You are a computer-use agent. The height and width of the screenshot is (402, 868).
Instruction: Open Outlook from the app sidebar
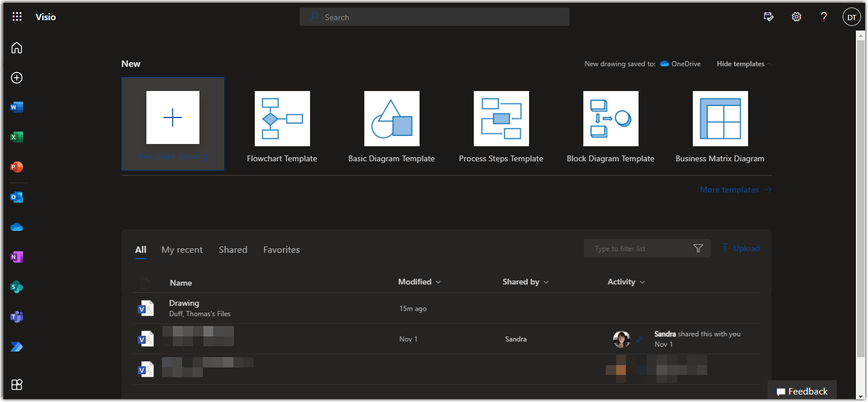click(16, 196)
